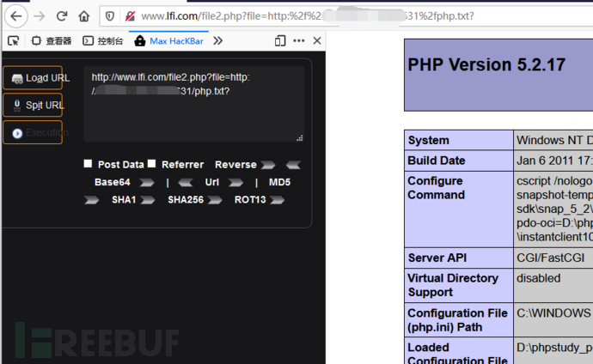Open devtools three-dot options menu
The width and height of the screenshot is (593, 364).
[299, 41]
